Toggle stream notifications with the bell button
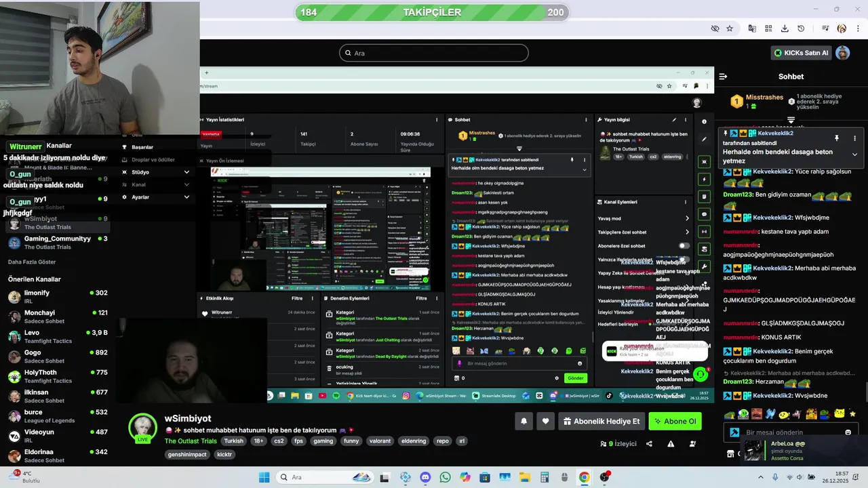868x488 pixels. pyautogui.click(x=524, y=422)
